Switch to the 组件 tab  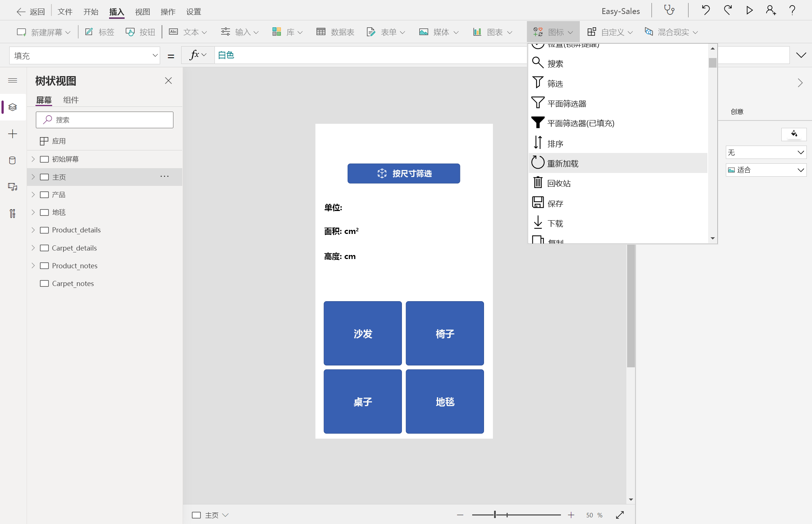71,100
